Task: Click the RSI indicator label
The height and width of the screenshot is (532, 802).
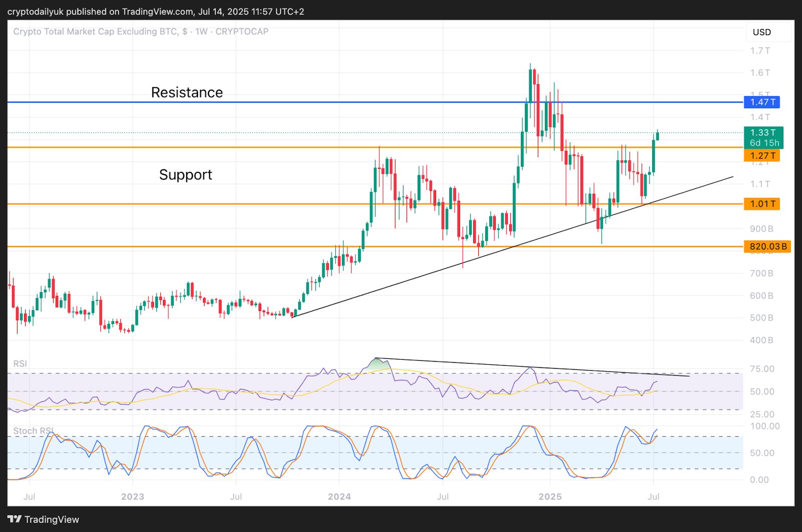Action: (x=20, y=364)
